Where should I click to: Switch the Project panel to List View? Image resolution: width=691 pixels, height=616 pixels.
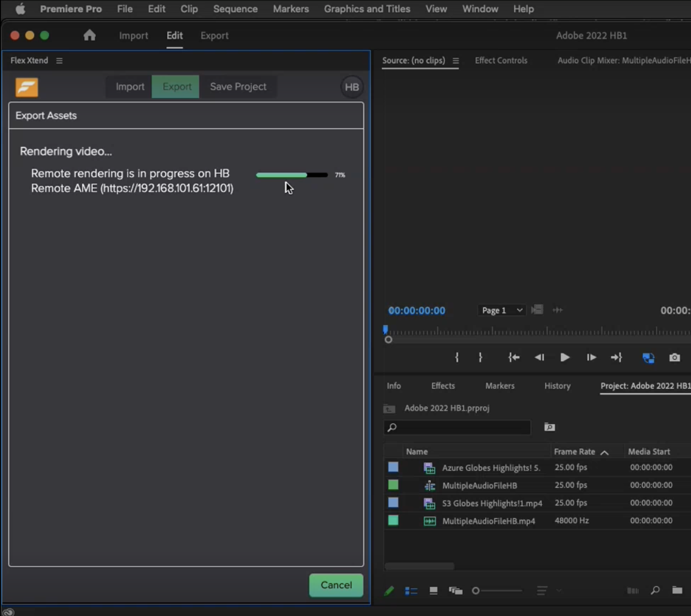[x=411, y=591]
